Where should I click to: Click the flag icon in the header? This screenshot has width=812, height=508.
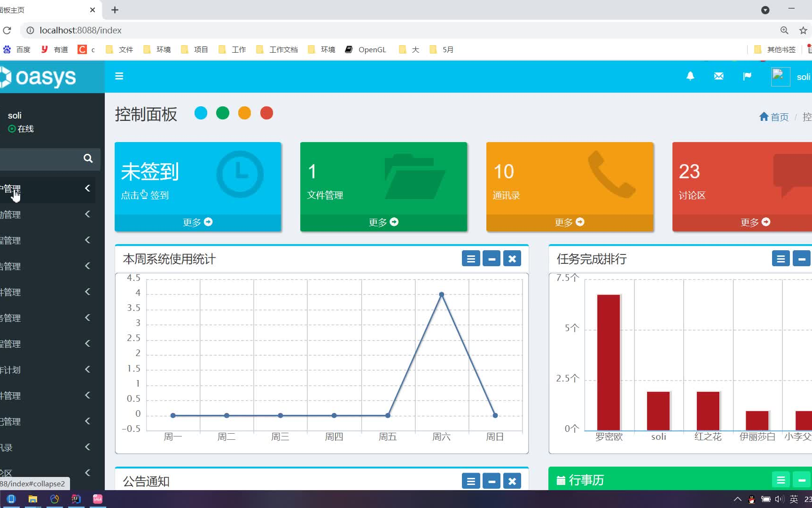(747, 76)
